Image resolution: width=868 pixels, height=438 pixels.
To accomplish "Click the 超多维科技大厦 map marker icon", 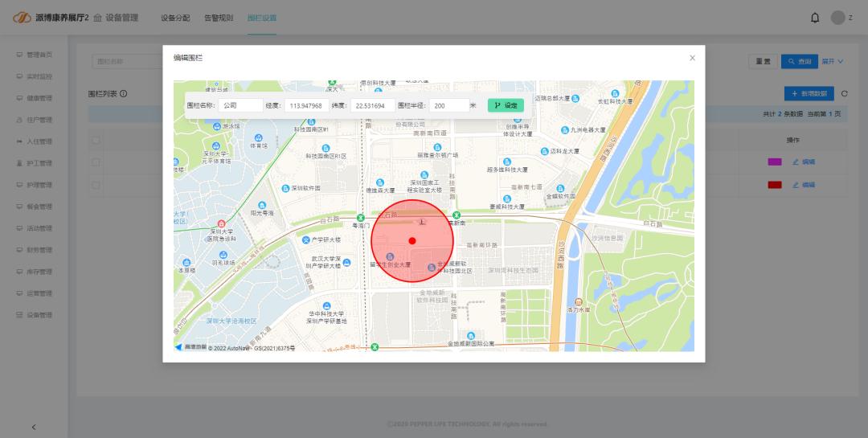I will click(508, 162).
